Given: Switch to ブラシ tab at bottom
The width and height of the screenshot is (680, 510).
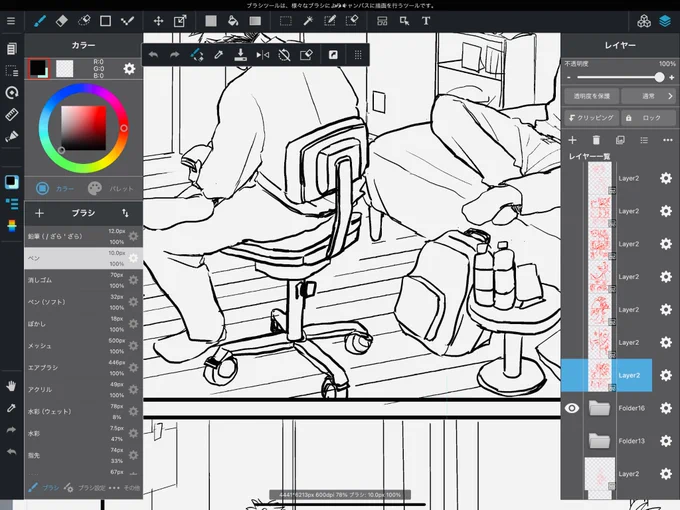Looking at the screenshot, I should click(43, 487).
